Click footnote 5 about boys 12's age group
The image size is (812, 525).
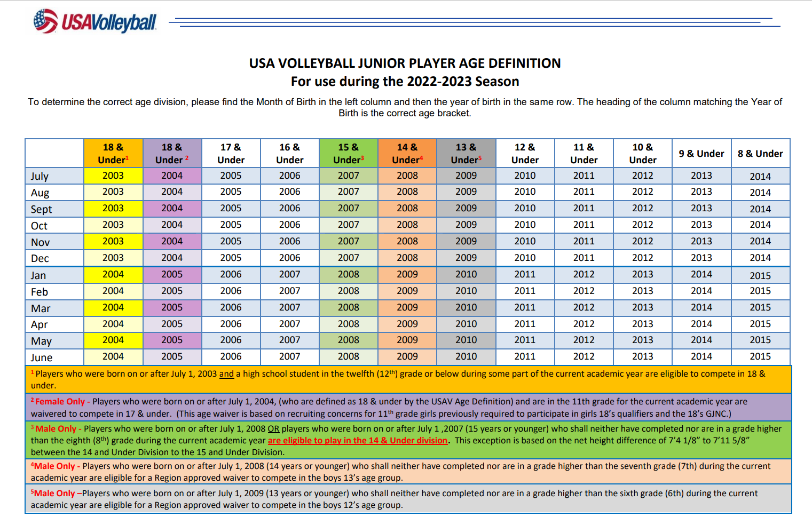point(408,499)
